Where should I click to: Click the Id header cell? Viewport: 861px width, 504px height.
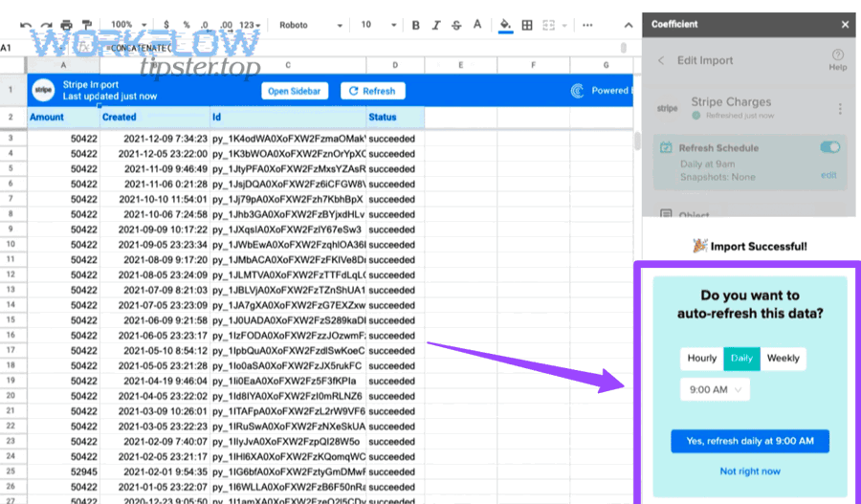tap(288, 117)
